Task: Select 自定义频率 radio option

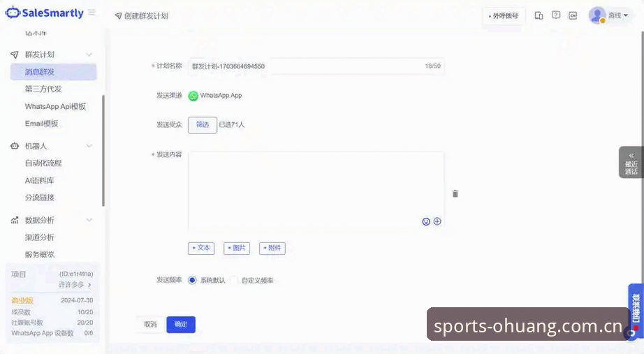Action: click(234, 280)
